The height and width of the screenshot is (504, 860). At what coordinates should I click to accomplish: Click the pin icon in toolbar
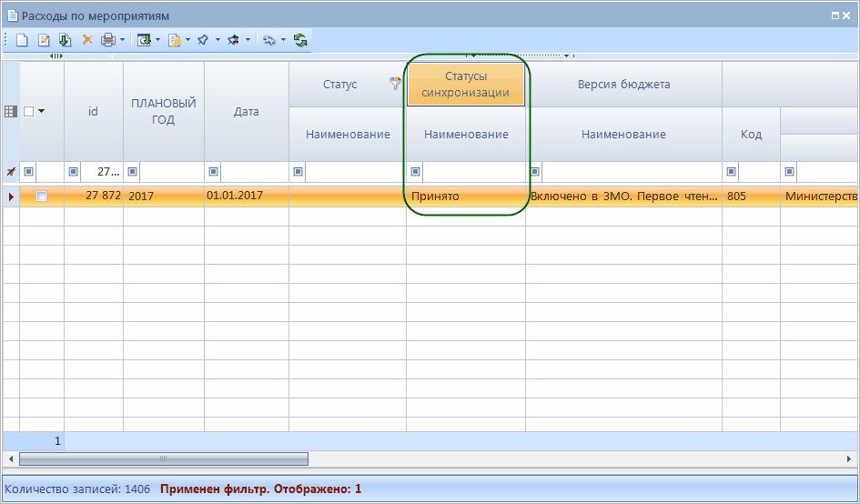pyautogui.click(x=203, y=40)
